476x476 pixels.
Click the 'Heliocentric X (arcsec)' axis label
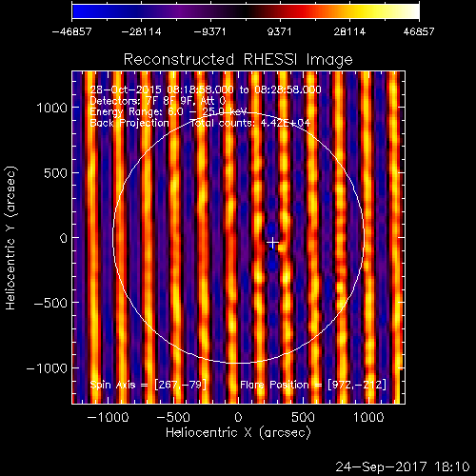pos(238,432)
